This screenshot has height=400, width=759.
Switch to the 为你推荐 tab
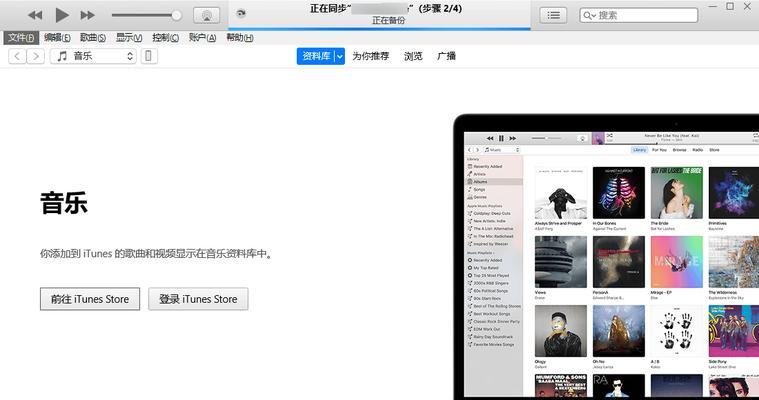370,56
